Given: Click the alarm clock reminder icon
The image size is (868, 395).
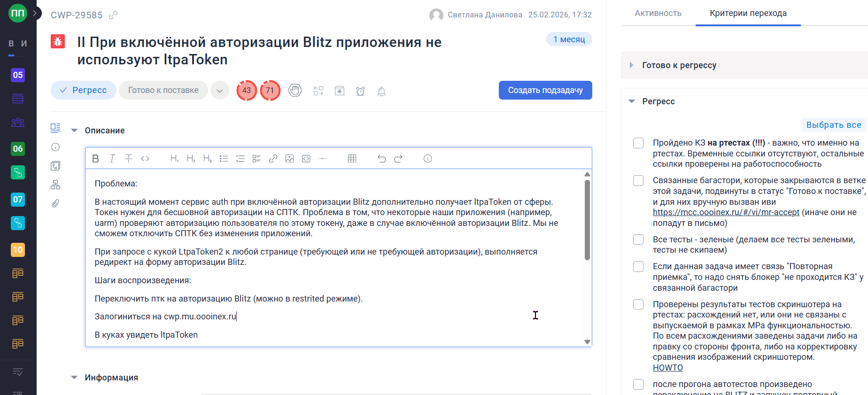Looking at the screenshot, I should click(x=360, y=91).
